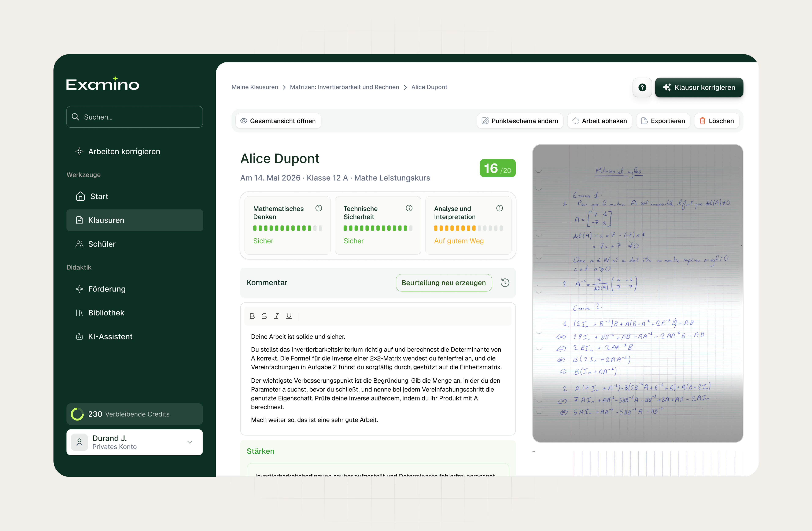Click the breadcrumb chevron before Alice Dupont

(405, 87)
